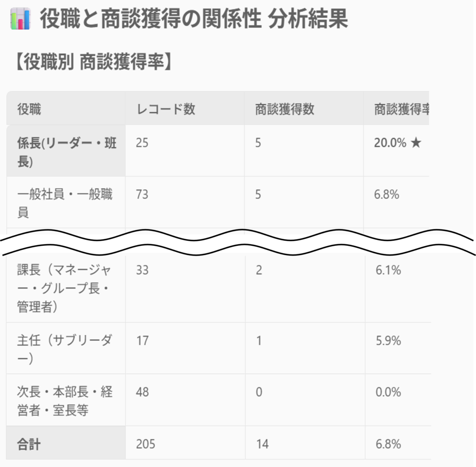The width and height of the screenshot is (476, 467).
Task: Click the star next to 20.0%
Action: pos(416,143)
